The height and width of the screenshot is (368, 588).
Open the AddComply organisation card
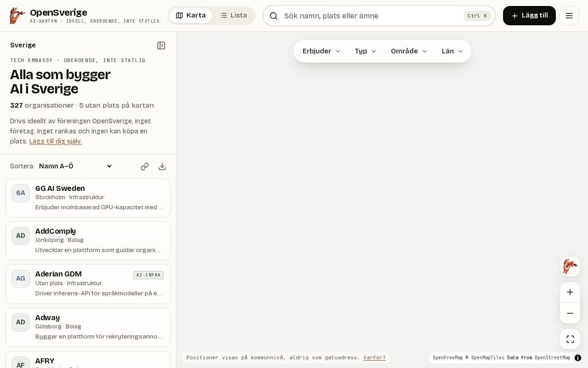coord(88,241)
